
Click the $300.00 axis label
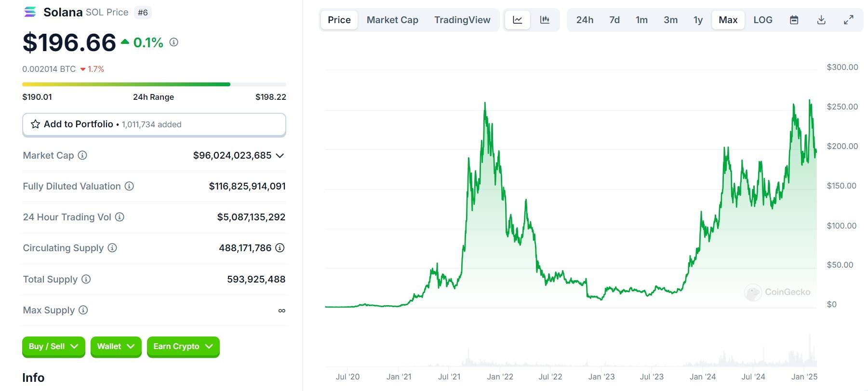coord(842,67)
